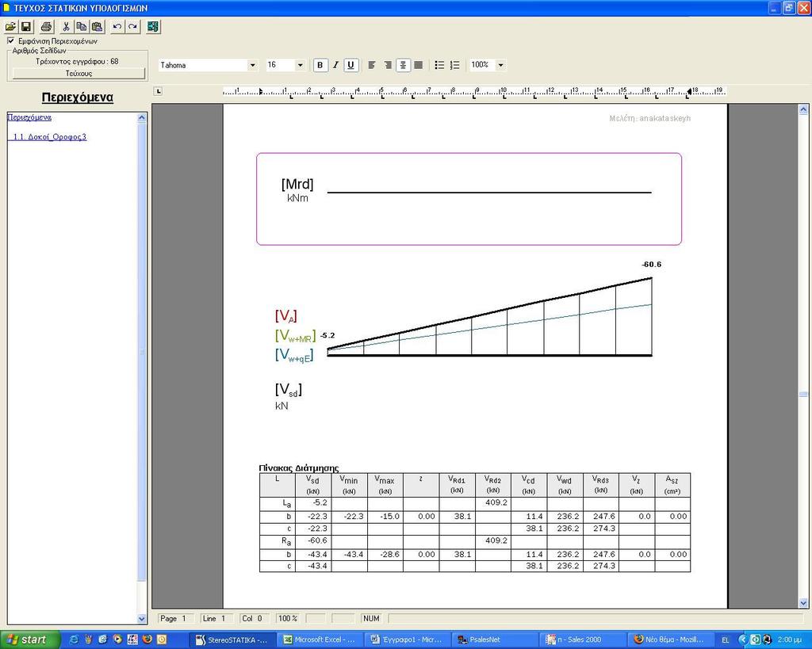Click the -15.0 value in the Vmax column
The width and height of the screenshot is (812, 649).
(x=389, y=517)
